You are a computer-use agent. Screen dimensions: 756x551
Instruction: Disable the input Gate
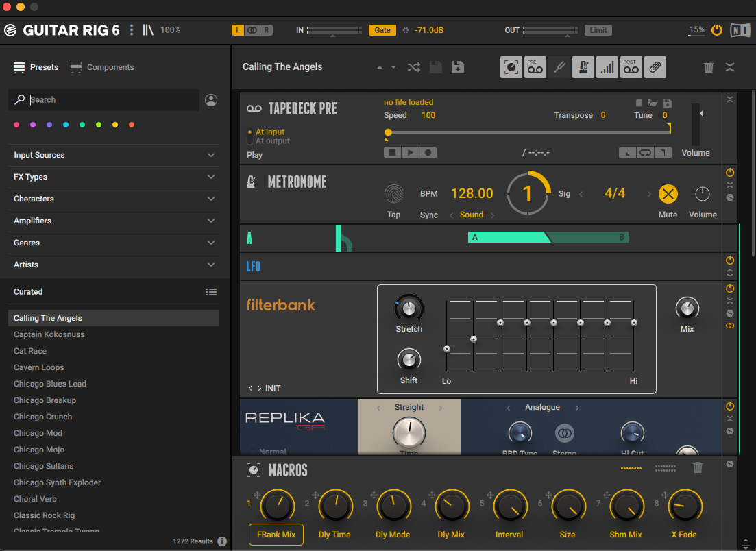point(382,30)
